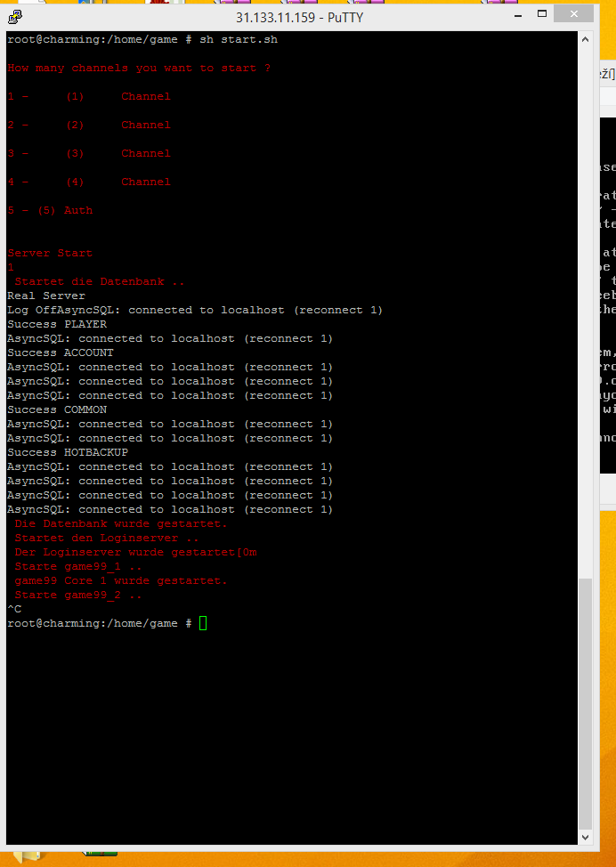Click the '3 - (3) Channel' line
This screenshot has width=616, height=867.
pos(89,153)
